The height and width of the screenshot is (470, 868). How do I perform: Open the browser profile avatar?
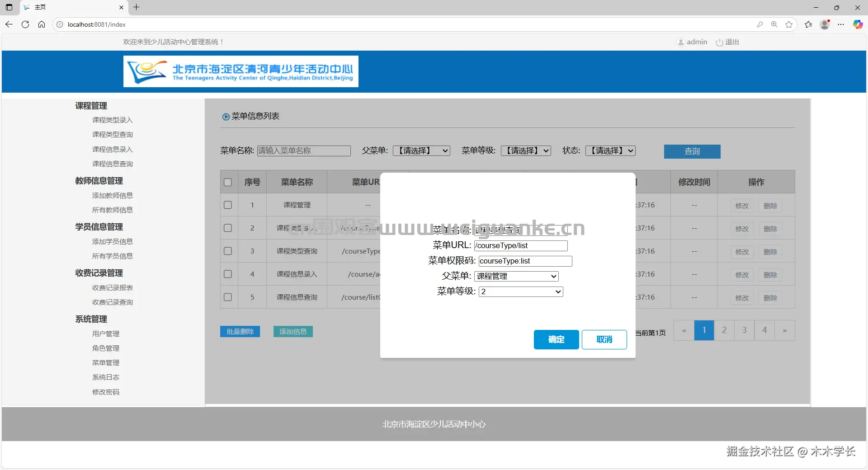tap(825, 24)
